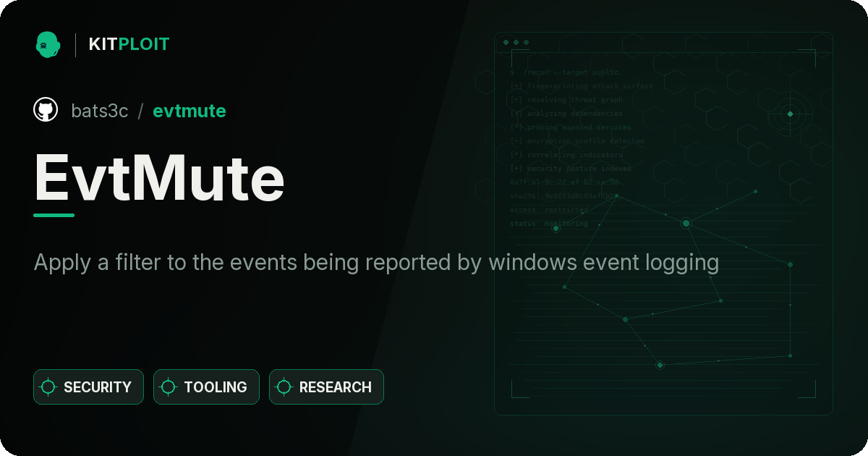
Task: Select the 'resolving threat graph' terminal line
Action: 566,99
